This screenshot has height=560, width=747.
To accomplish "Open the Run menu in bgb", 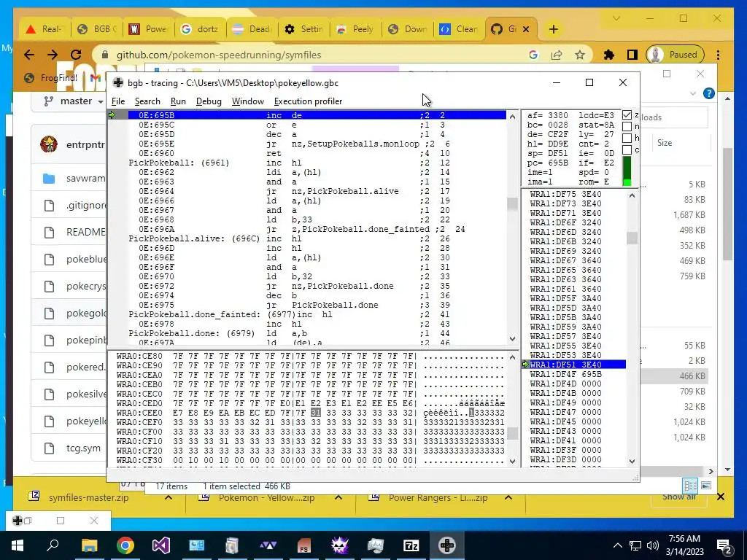I will click(178, 101).
